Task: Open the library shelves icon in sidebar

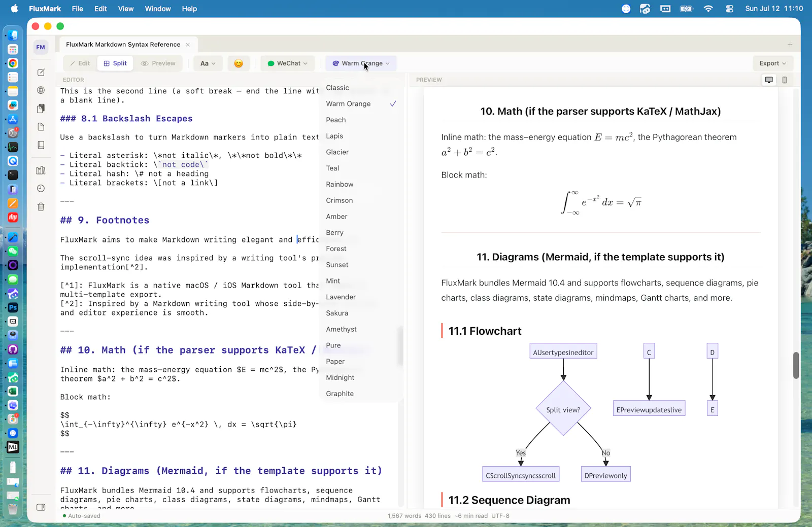Action: (x=41, y=170)
